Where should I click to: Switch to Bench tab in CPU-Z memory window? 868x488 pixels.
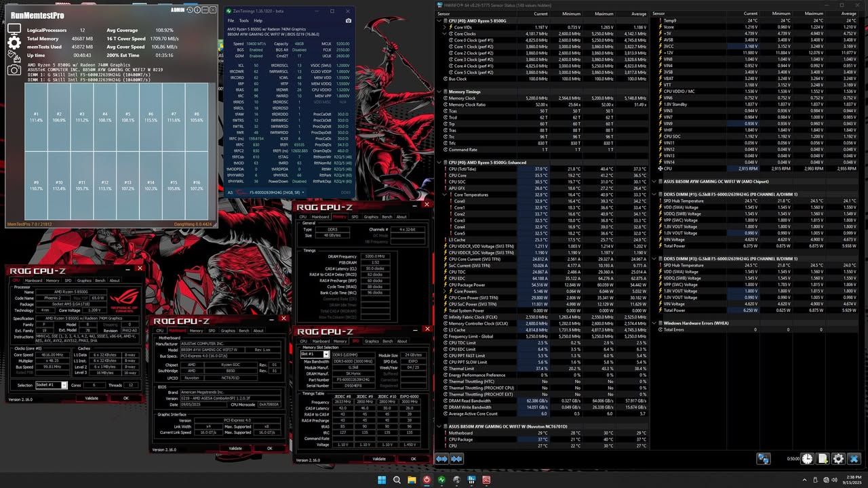(x=387, y=217)
